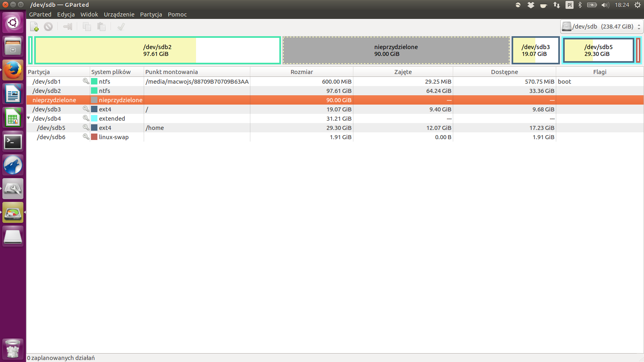Open the Pl keyboard layout indicator
Screen dimensions: 644x362
[570, 5]
